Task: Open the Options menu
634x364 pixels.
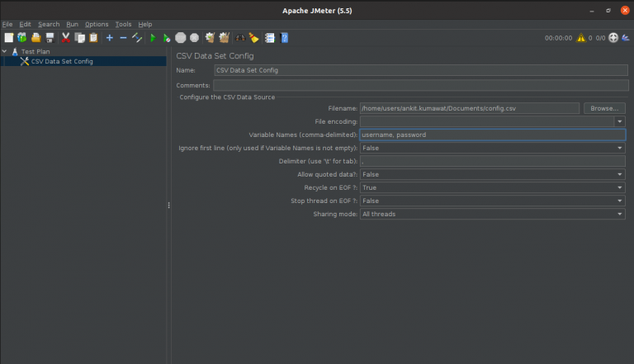Action: click(x=97, y=24)
